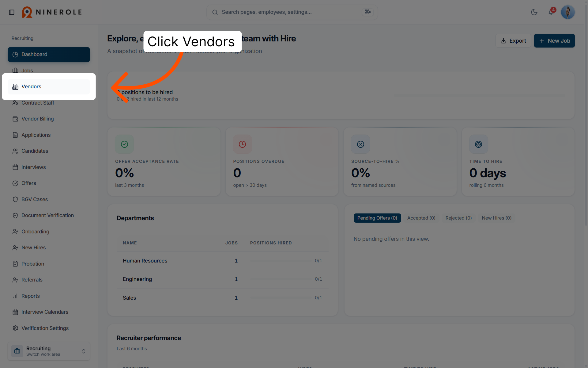This screenshot has height=368, width=588.
Task: Click Sales department row
Action: tap(222, 298)
